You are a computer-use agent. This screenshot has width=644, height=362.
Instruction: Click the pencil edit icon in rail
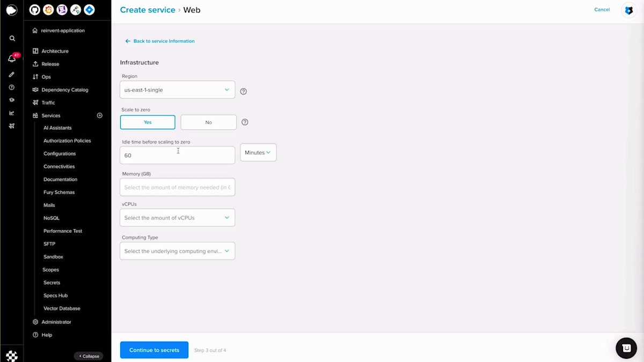(12, 75)
